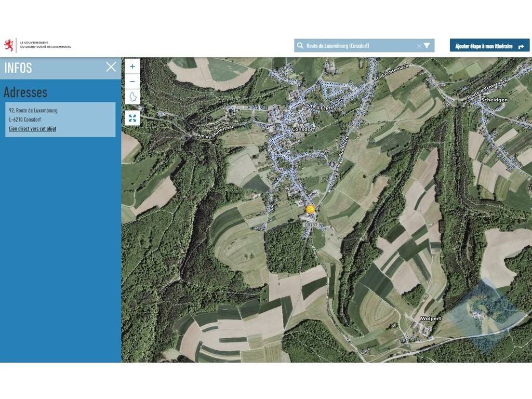Focus the Route de Luxembourg search field
Image resolution: width=532 pixels, height=399 pixels.
pyautogui.click(x=358, y=46)
